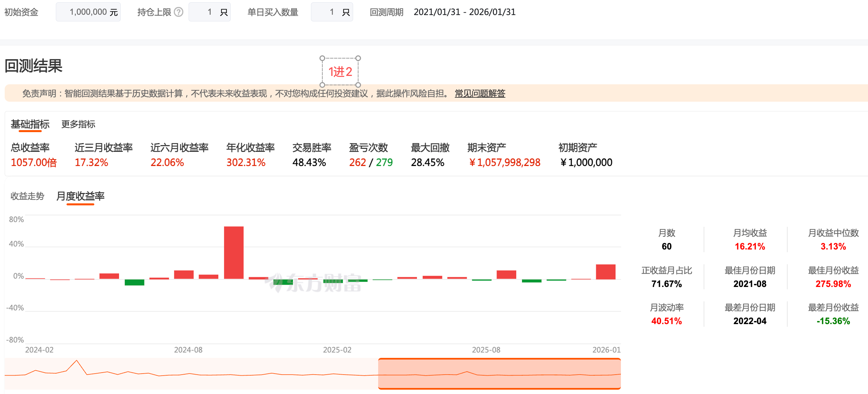Click bottom-right handle of 1进2 annotation box
This screenshot has width=868, height=394.
tap(358, 85)
